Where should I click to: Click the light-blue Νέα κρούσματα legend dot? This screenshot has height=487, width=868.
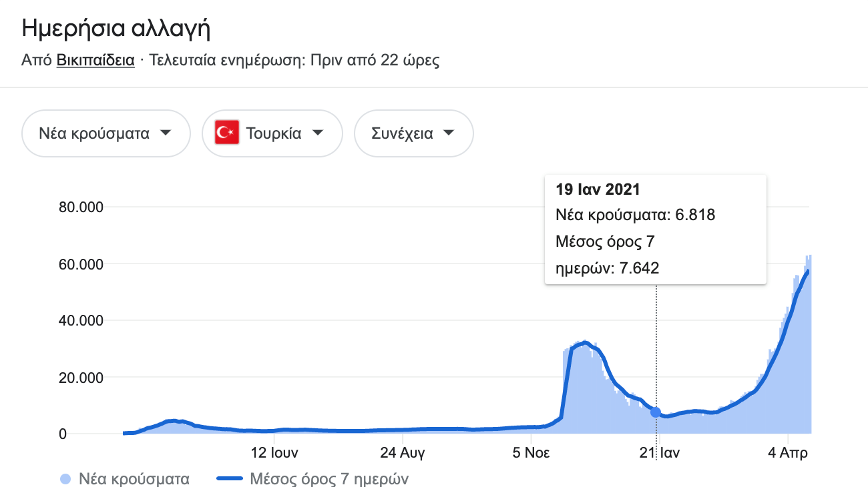65,479
